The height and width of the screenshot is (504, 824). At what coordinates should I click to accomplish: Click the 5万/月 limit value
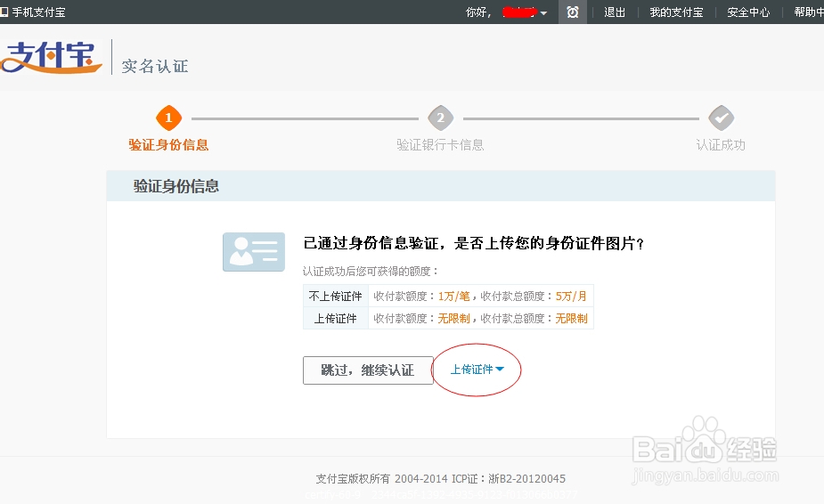pyautogui.click(x=571, y=297)
